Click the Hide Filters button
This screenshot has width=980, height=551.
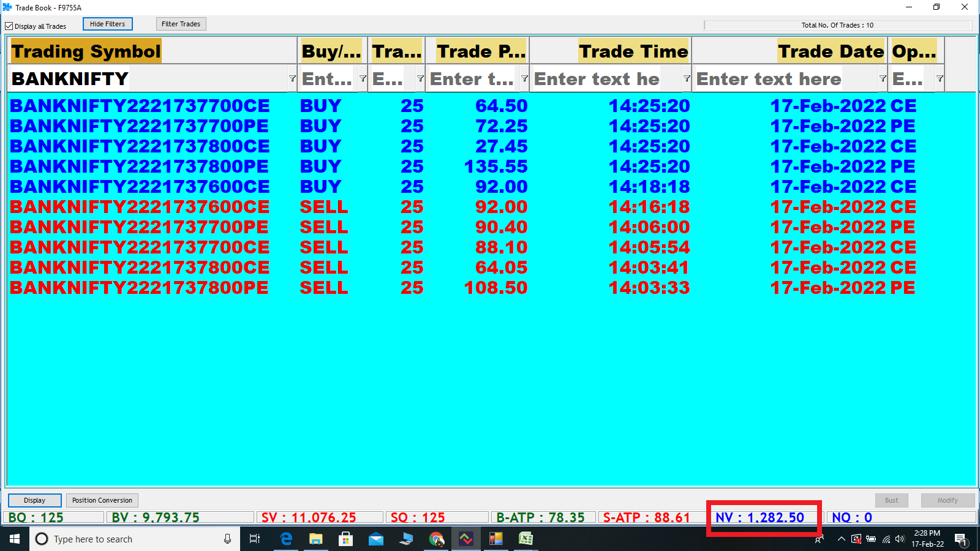pos(108,24)
